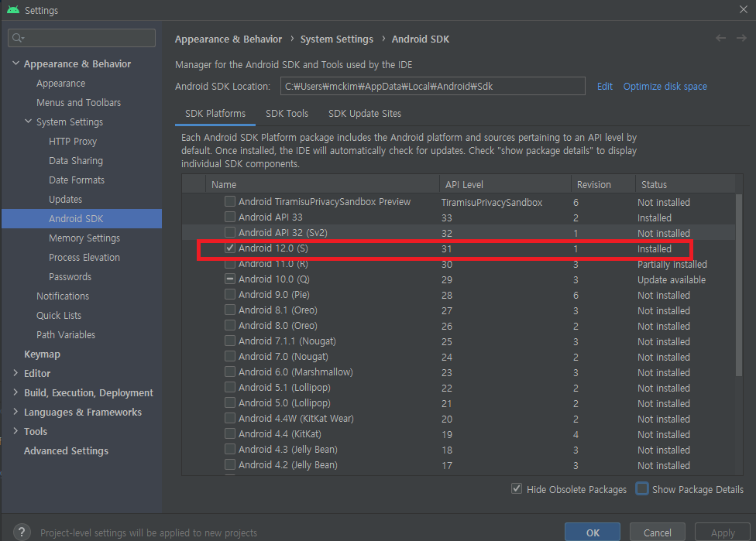The height and width of the screenshot is (541, 756).
Task: Uncheck the Android 12.0 (S) checkbox
Action: 230,248
